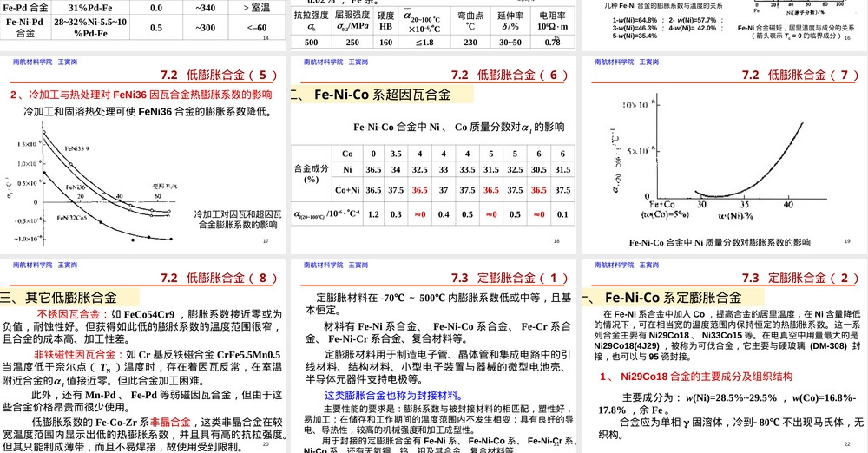Click the cell value '30~50'
Viewport: 868px width, 453px height.
pyautogui.click(x=510, y=42)
